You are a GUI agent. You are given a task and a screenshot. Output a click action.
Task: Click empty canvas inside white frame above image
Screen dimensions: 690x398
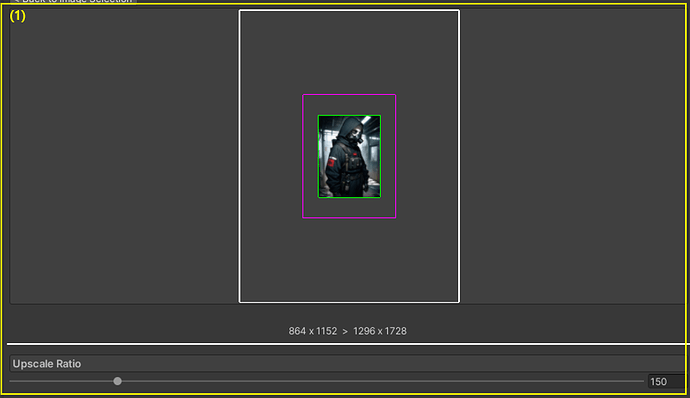349,53
